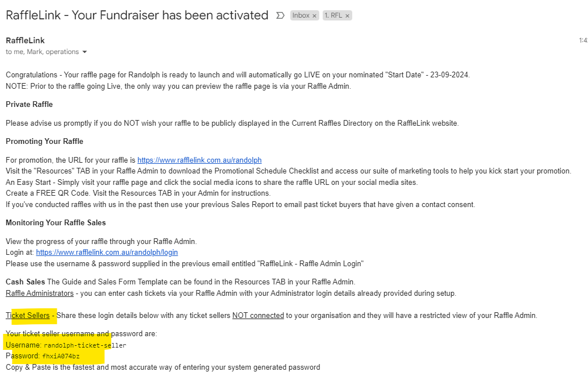This screenshot has width=588, height=376.
Task: Click the "to me, Mark, operations" recipients line
Action: 42,52
